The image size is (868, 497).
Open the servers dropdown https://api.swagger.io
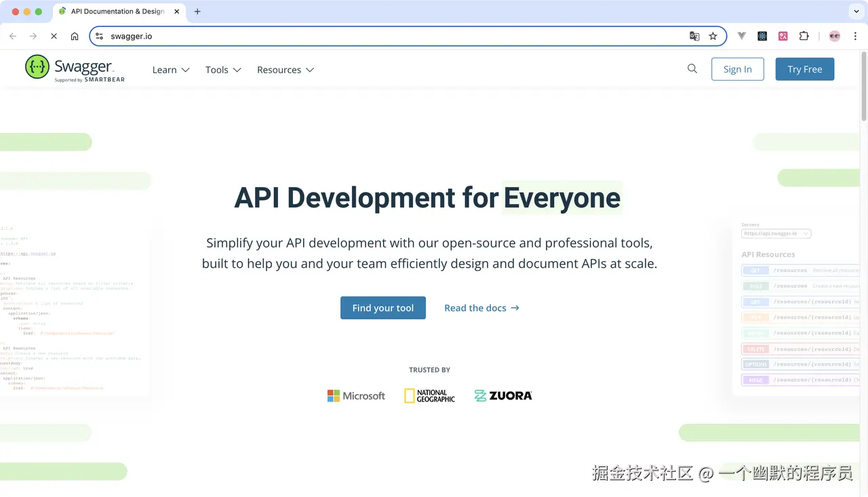776,233
